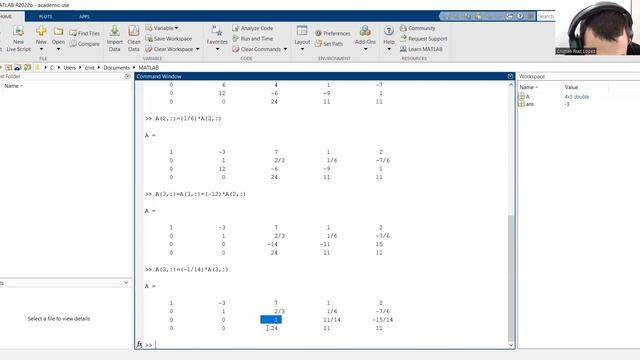Click the highlighted 1 in last matrix
640x360 pixels.
tap(271, 320)
